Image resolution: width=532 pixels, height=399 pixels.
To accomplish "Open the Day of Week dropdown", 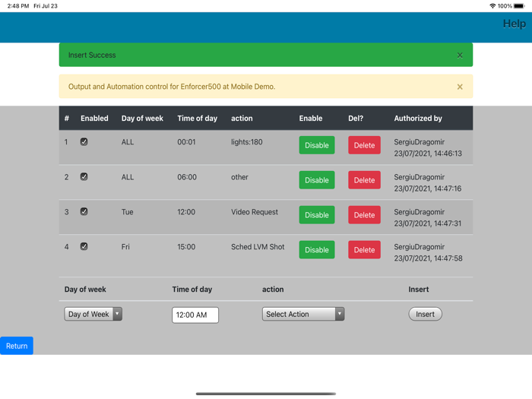I will 93,314.
